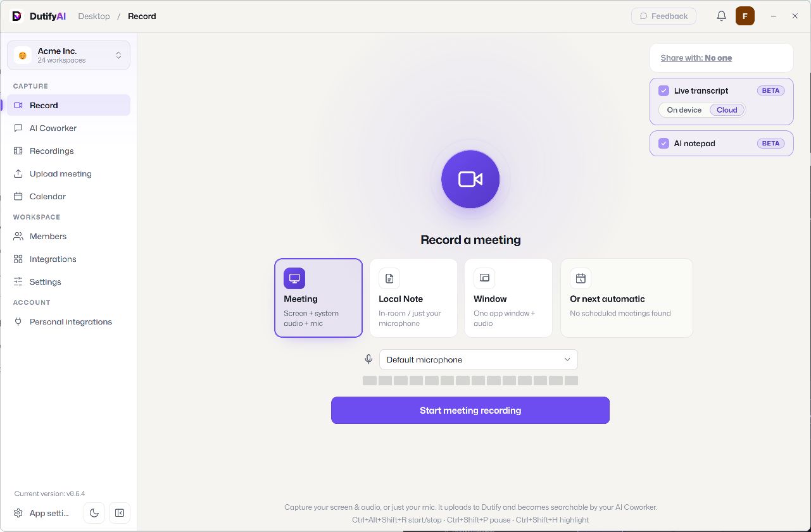Open the Default microphone dropdown
Viewport: 811px width, 532px height.
point(479,359)
